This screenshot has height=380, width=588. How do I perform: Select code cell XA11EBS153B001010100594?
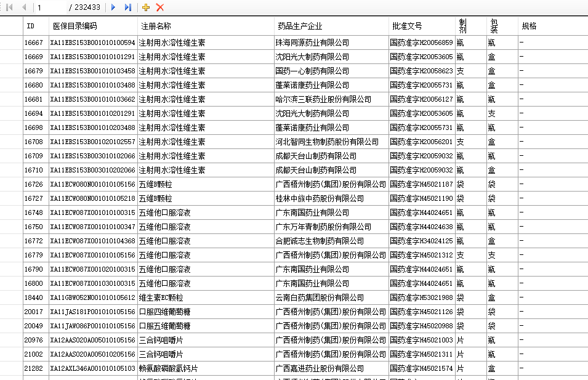[x=93, y=42]
